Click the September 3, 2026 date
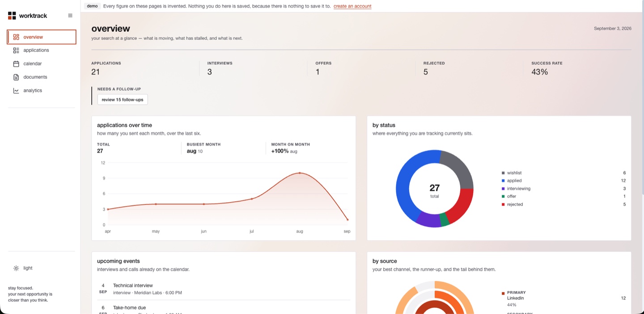 [613, 28]
